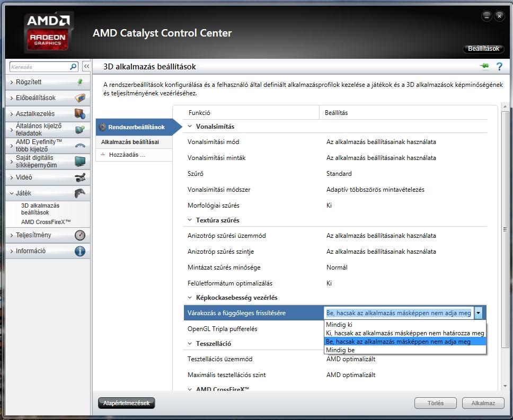Expand the Információ sidebar section
Image resolution: width=513 pixels, height=420 pixels.
tap(48, 251)
